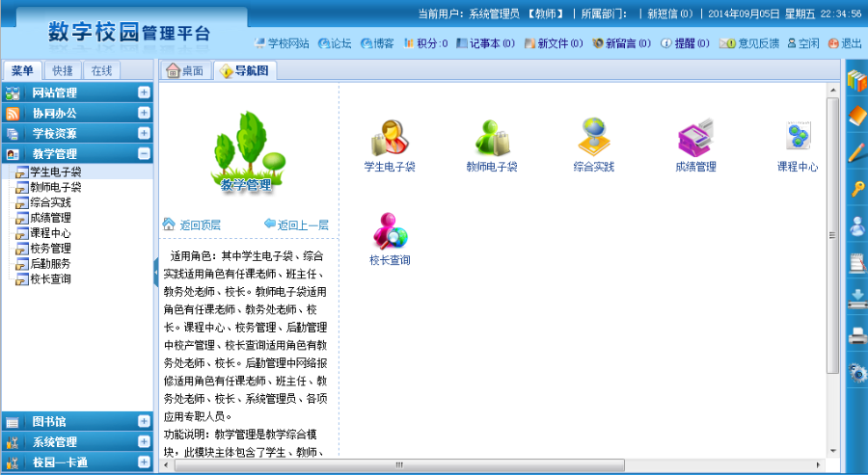Click the gear settings icon in right sidebar
Image resolution: width=868 pixels, height=475 pixels.
click(x=857, y=373)
